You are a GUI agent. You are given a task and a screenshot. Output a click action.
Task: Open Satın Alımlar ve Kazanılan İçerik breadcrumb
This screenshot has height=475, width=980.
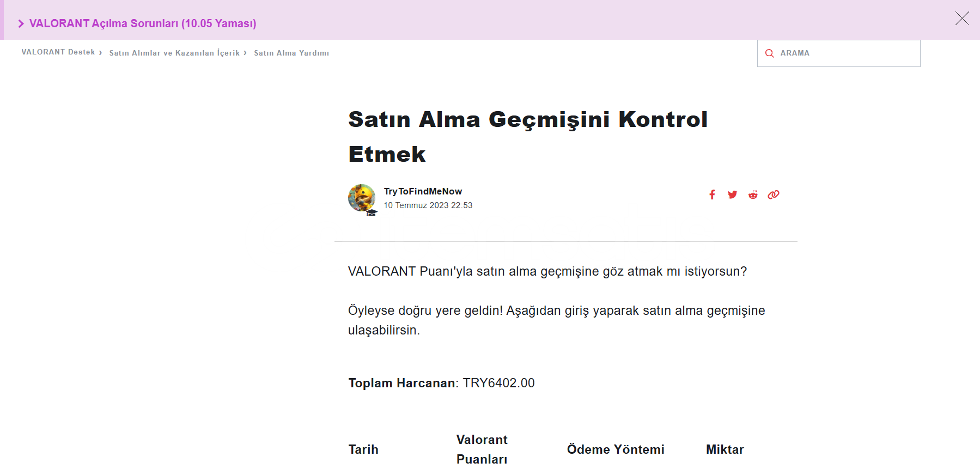click(x=174, y=53)
